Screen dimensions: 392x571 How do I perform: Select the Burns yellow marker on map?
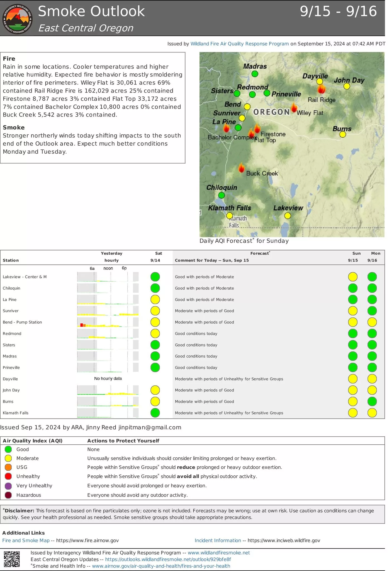point(343,134)
